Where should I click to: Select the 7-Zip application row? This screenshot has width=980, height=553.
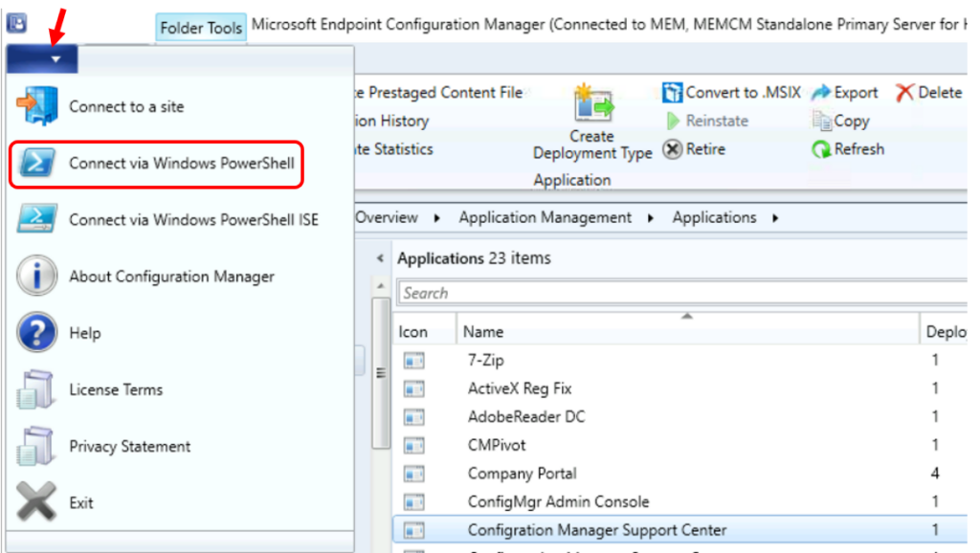680,361
